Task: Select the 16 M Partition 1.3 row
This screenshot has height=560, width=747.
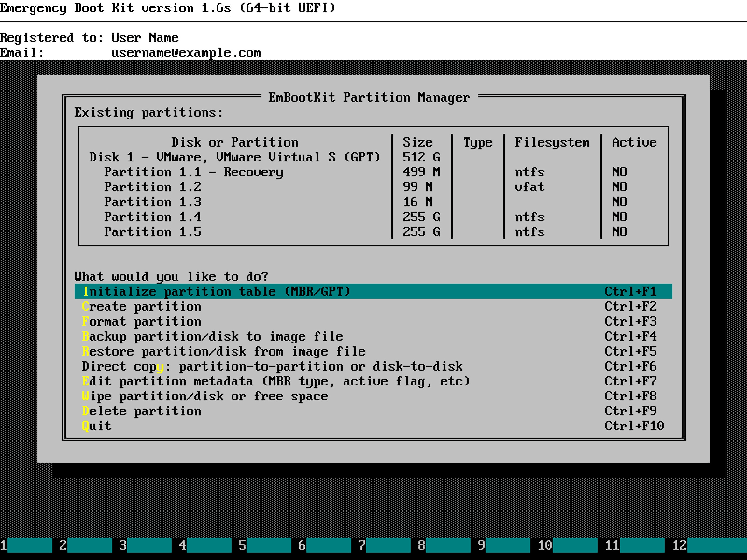Action: coord(153,202)
